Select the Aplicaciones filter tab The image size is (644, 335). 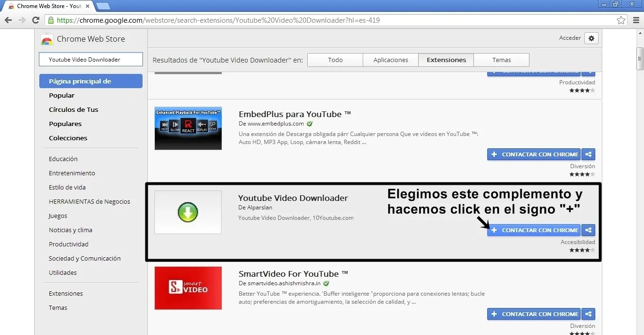391,60
